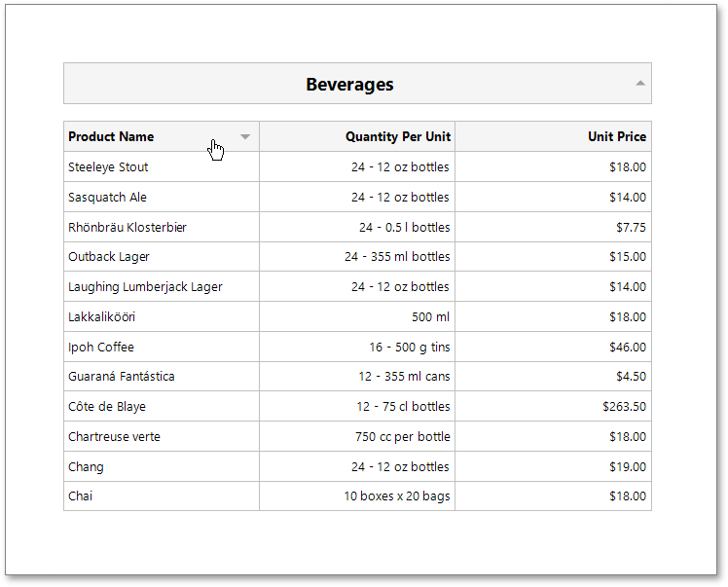Click the Laughing Lumberjack Lager cell
The image size is (728, 587).
click(145, 287)
